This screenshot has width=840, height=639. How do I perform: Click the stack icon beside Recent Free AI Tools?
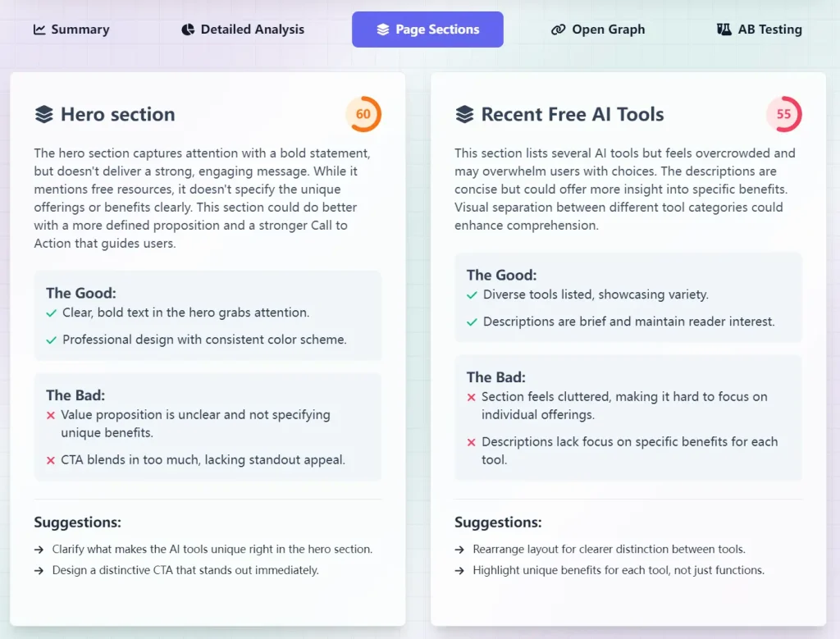tap(463, 114)
